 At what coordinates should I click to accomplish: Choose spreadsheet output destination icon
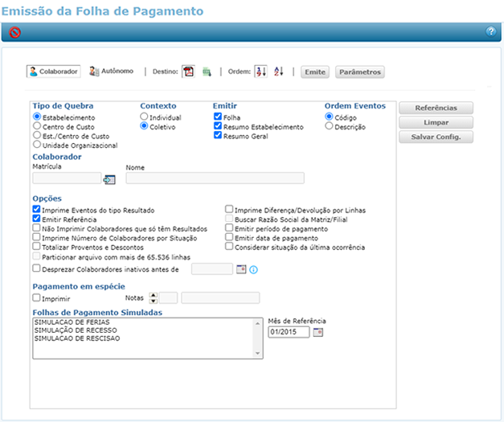pyautogui.click(x=207, y=72)
